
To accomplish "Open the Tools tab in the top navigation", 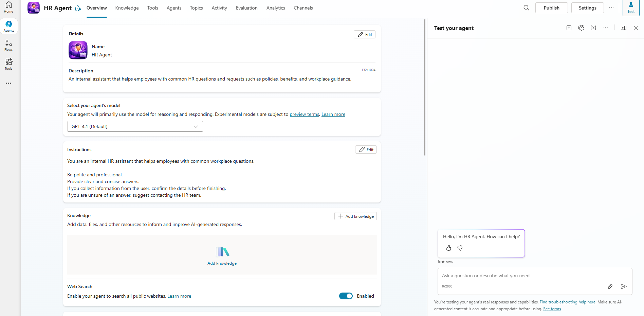I will [x=153, y=8].
